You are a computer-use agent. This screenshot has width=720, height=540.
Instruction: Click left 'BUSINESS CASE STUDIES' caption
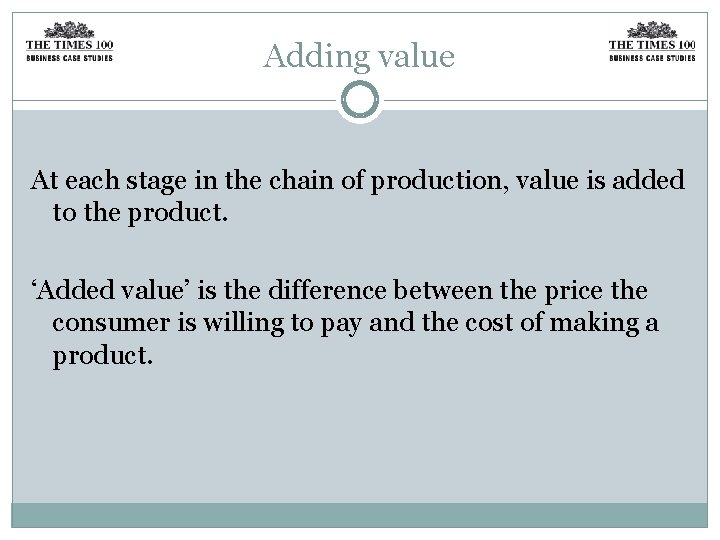(x=69, y=58)
